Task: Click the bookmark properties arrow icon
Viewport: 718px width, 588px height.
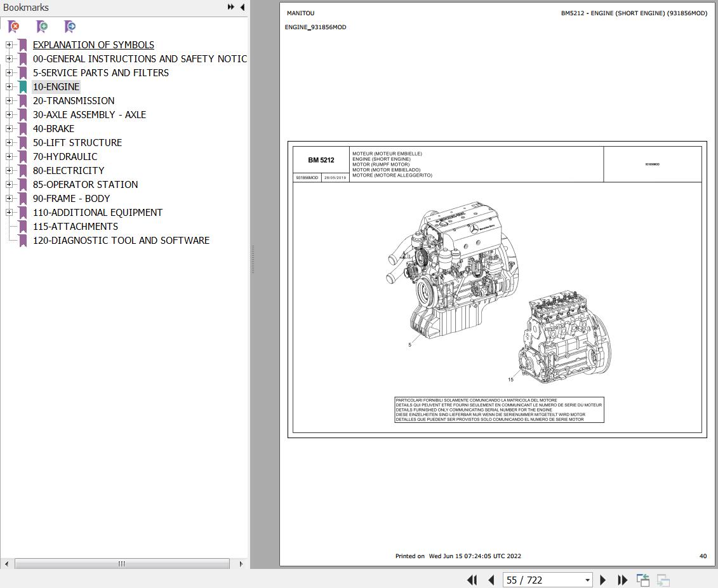Action: tap(70, 27)
